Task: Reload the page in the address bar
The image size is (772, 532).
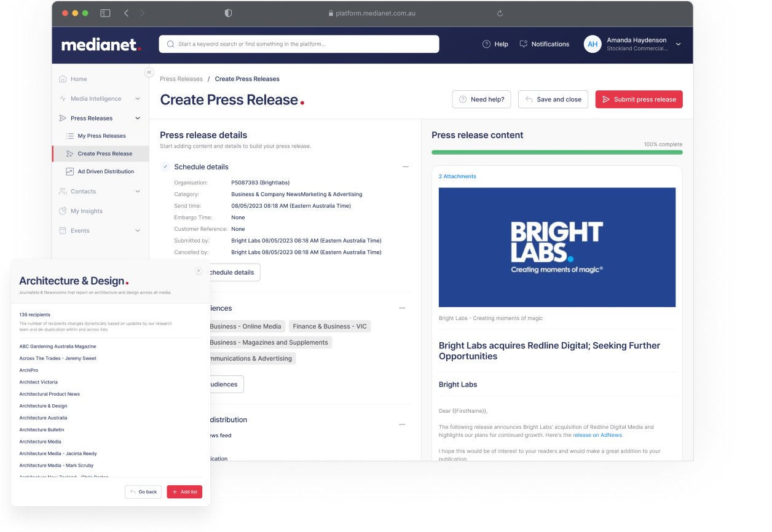Action: 500,14
